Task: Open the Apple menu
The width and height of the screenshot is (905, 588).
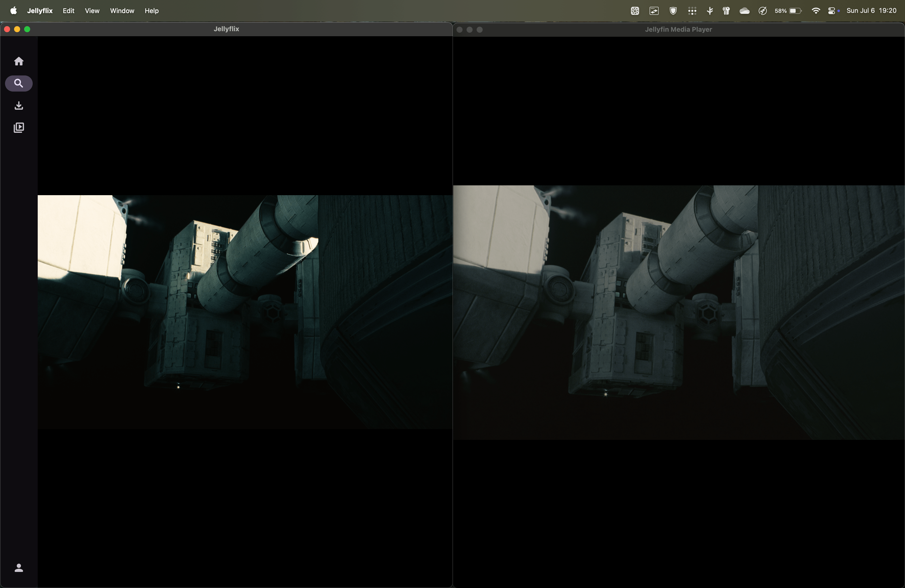Action: point(13,11)
